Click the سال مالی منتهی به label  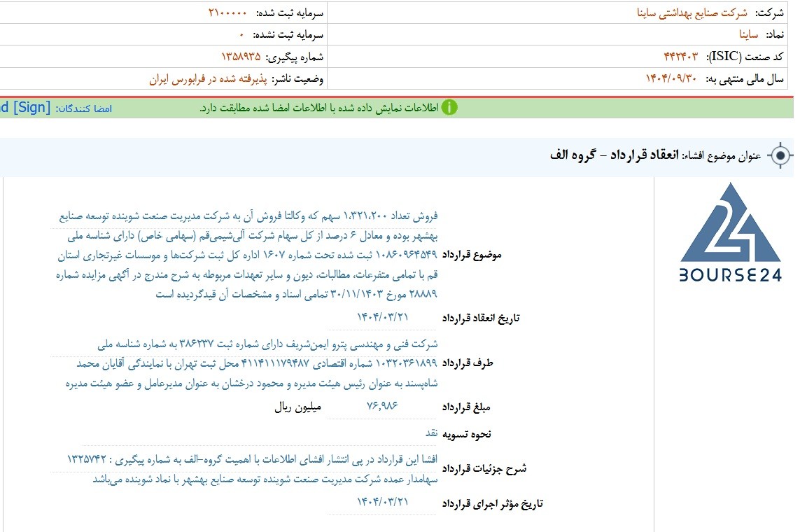point(745,79)
